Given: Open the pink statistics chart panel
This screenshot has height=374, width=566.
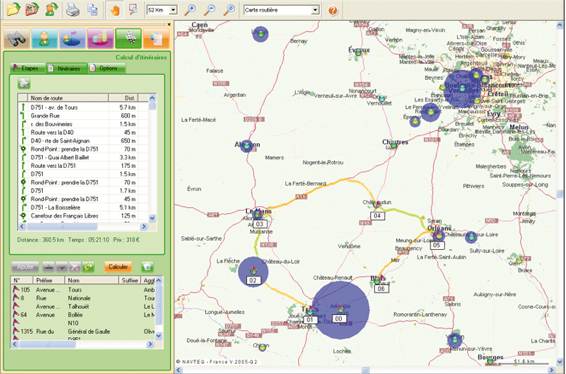Looking at the screenshot, I should [100, 38].
